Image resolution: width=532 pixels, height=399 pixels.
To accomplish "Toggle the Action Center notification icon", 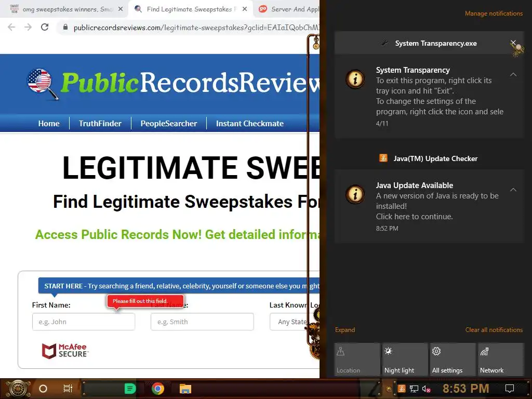I will pos(510,389).
